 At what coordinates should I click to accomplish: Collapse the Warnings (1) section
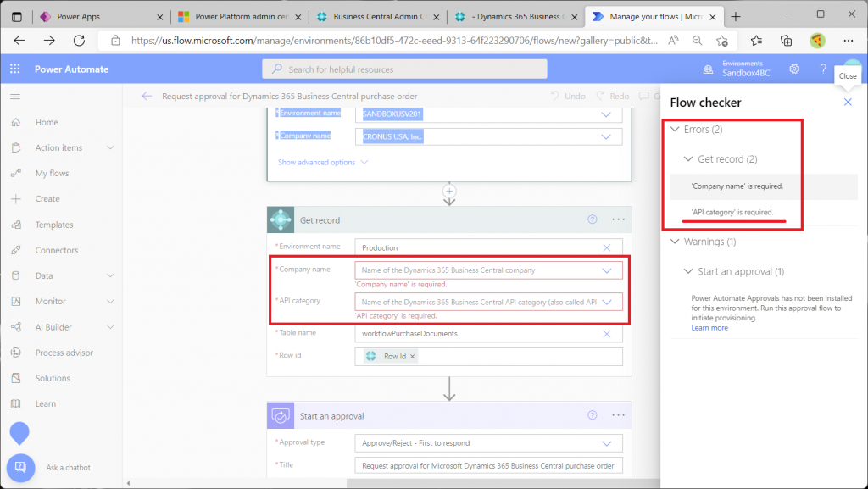click(675, 242)
